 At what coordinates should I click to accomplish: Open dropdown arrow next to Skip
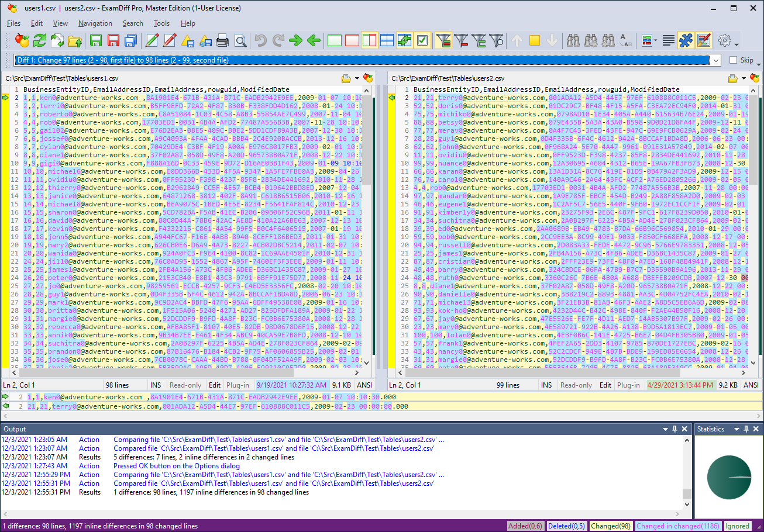[759, 64]
